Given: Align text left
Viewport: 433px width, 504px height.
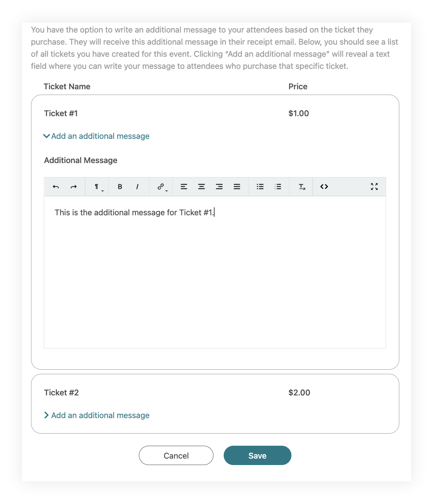Looking at the screenshot, I should click(x=184, y=187).
